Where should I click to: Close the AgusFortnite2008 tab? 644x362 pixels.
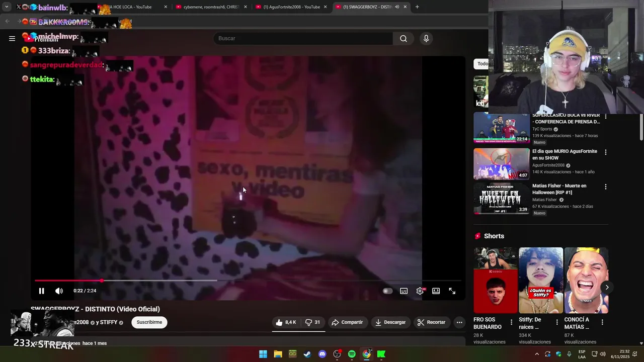[x=325, y=7]
